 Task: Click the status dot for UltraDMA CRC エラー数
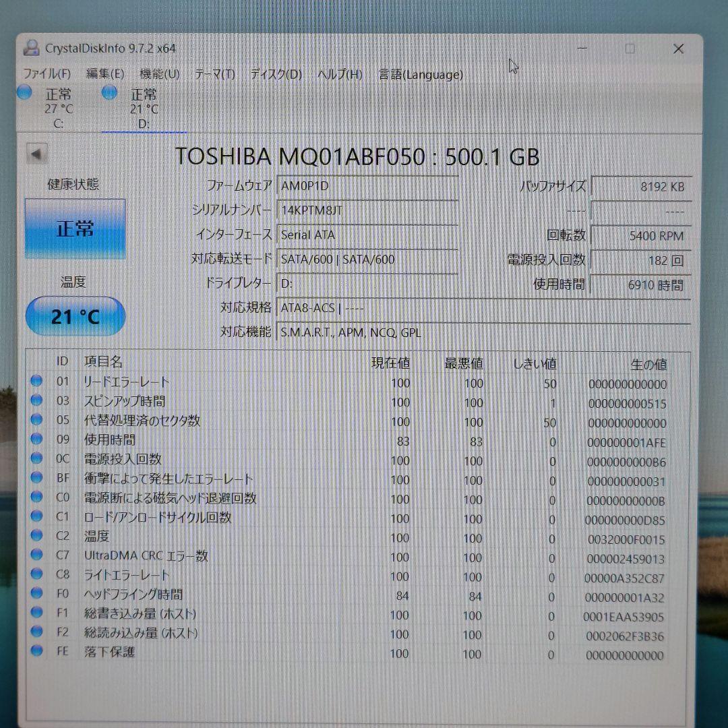37,556
